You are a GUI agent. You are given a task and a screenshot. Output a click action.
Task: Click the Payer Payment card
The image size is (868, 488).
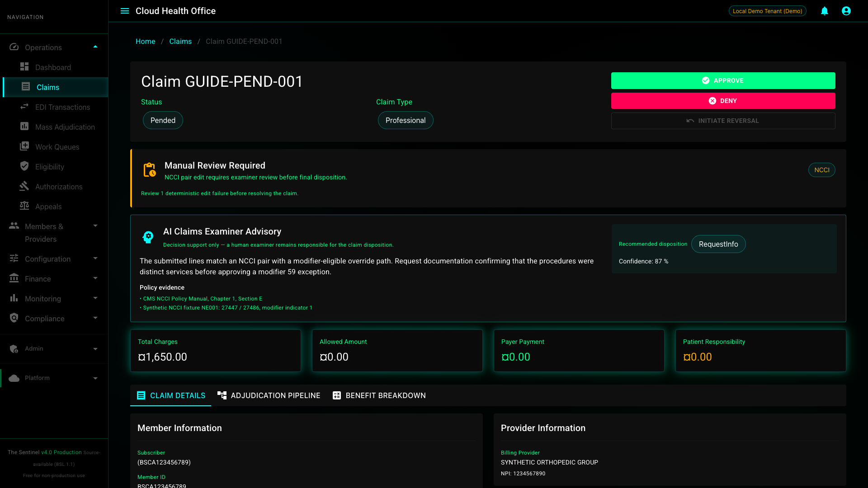[579, 351]
